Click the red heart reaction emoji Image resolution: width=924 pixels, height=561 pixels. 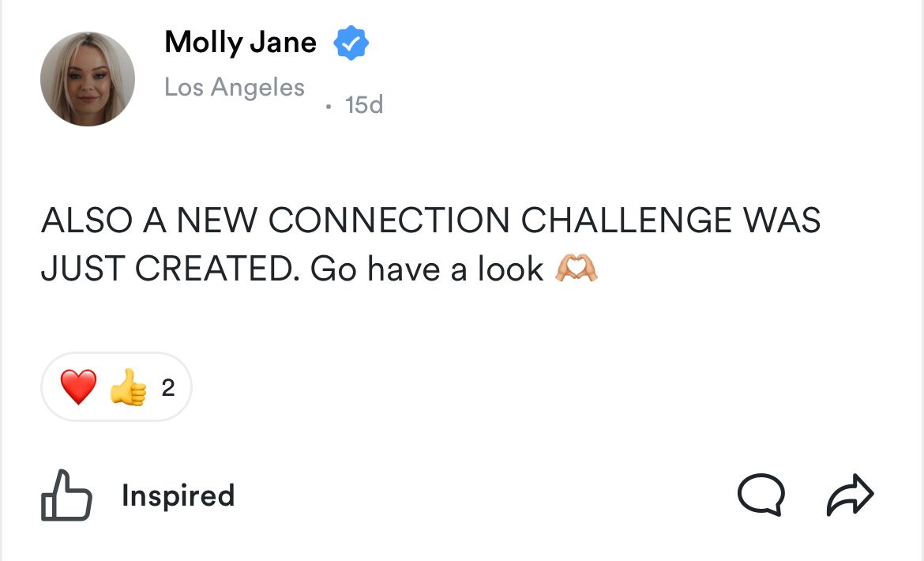click(x=78, y=387)
